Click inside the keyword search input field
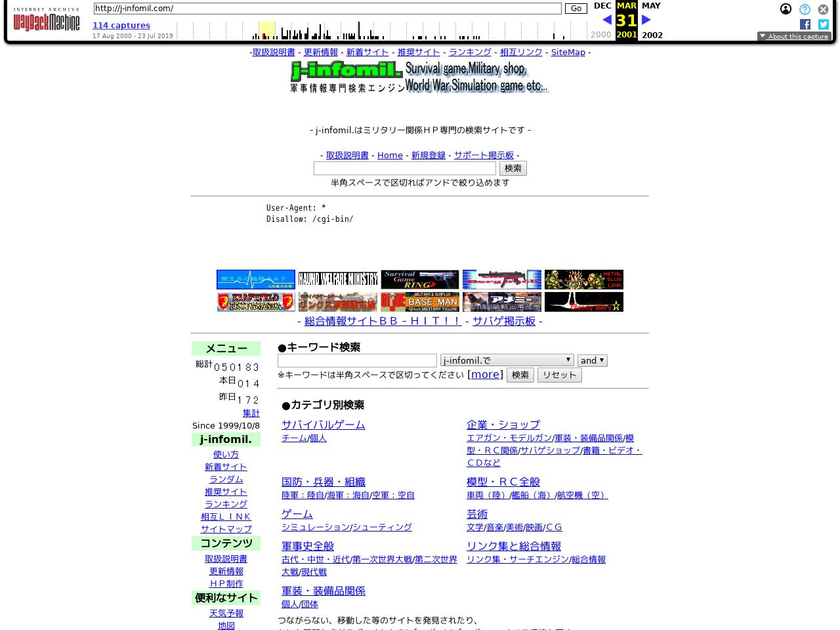This screenshot has width=840, height=630. pos(357,360)
